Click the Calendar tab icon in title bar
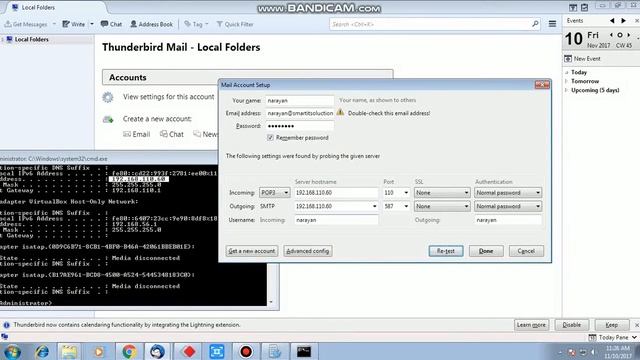This screenshot has height=360, width=640. pyautogui.click(x=573, y=7)
